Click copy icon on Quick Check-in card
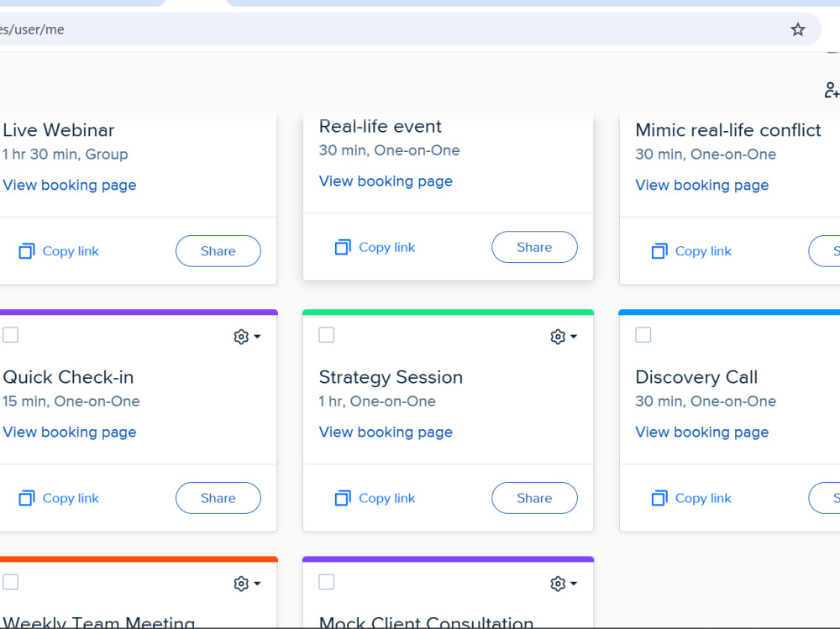Screen dimensions: 840x629 [27, 498]
